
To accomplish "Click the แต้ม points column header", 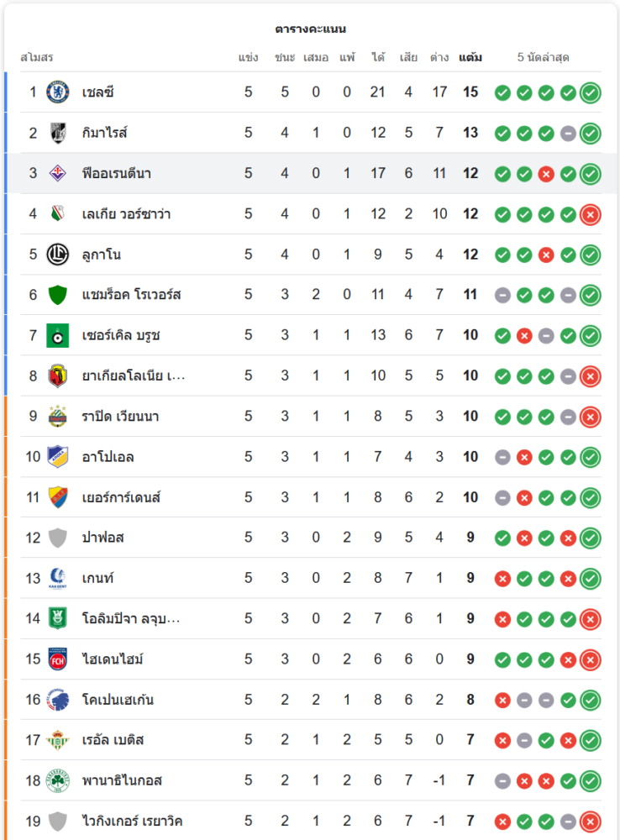I will coord(470,58).
